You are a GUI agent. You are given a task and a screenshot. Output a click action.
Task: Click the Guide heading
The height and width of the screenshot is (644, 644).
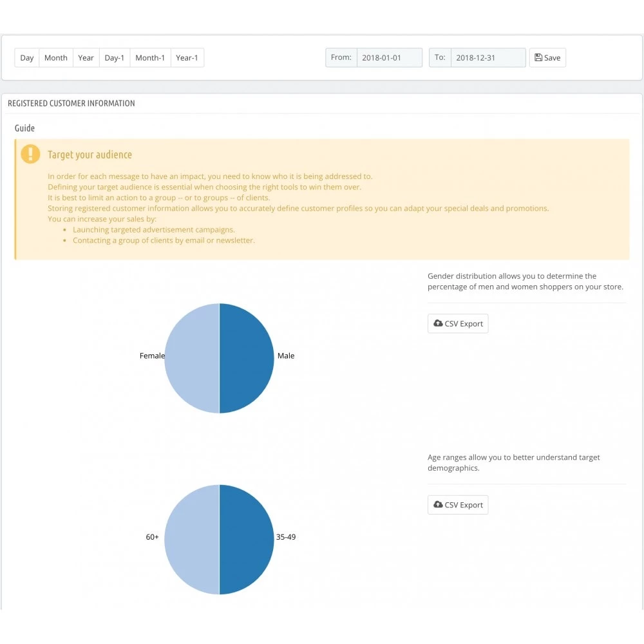pos(24,128)
